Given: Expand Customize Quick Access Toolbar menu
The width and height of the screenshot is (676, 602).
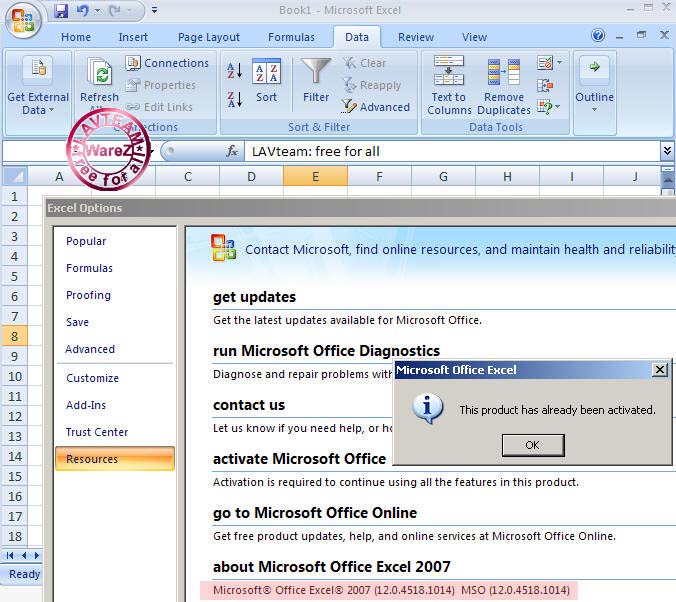Looking at the screenshot, I should pos(154,9).
